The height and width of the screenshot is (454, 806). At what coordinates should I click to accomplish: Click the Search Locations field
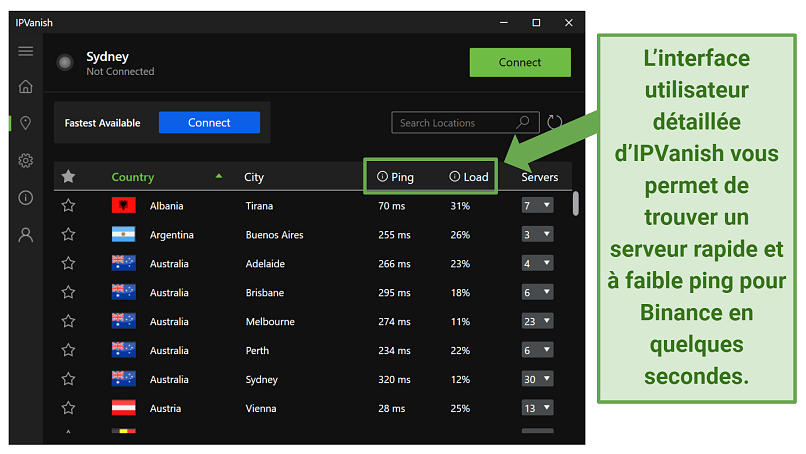point(465,122)
